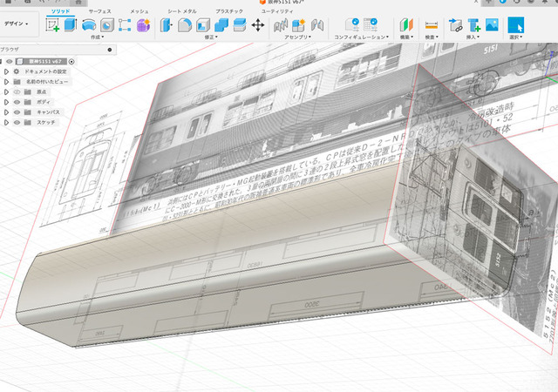Viewport: 558px width, 392px height.
Task: Click the As-built Joint icon
Action: pos(317,25)
